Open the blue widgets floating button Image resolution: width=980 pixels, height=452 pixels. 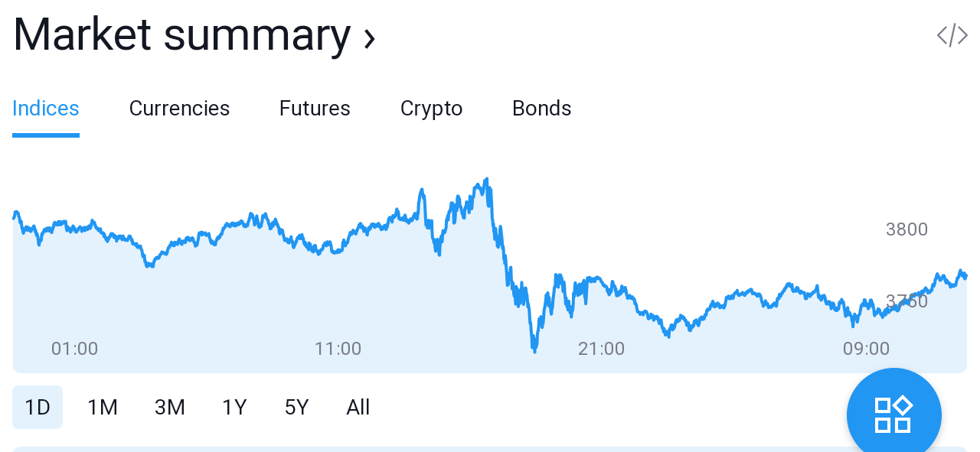point(893,415)
